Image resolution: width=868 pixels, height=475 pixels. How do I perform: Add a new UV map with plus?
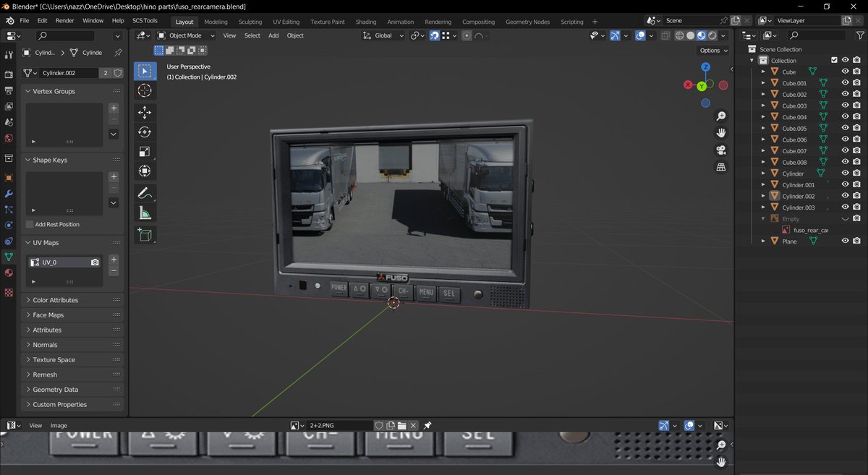[x=114, y=260]
